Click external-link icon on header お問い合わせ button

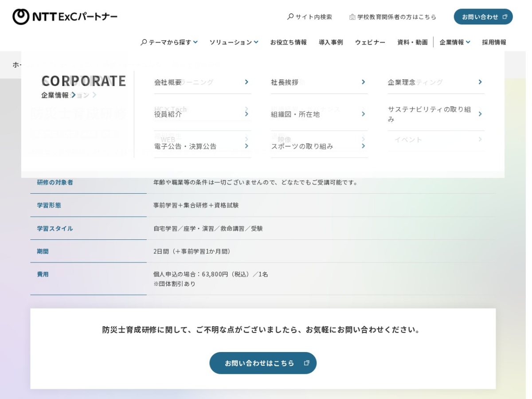click(505, 17)
